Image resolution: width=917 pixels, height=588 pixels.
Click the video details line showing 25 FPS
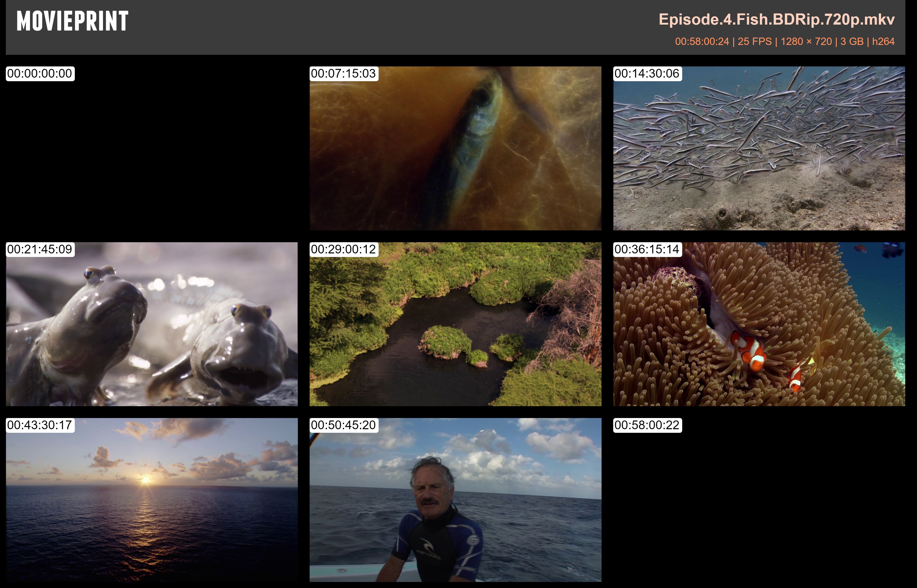[784, 41]
